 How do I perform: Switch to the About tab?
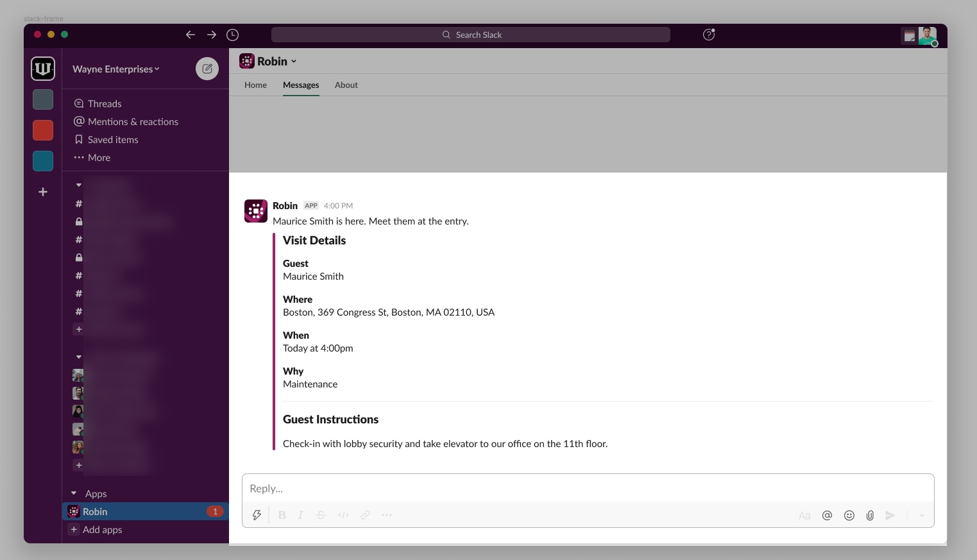pos(346,85)
